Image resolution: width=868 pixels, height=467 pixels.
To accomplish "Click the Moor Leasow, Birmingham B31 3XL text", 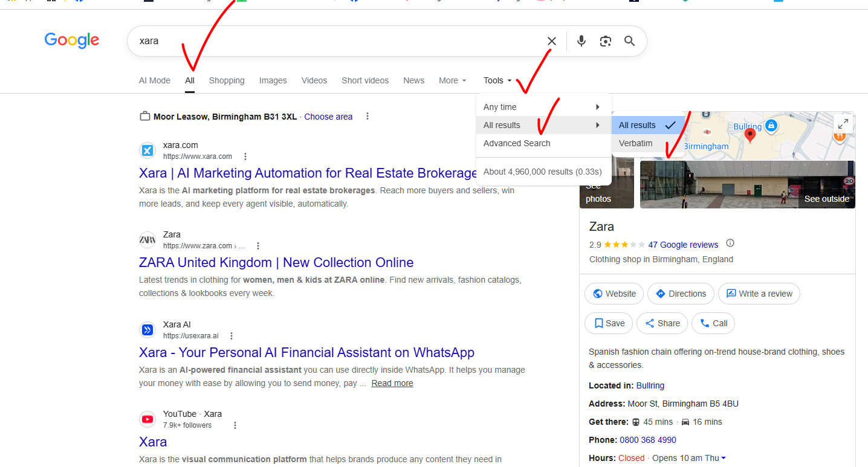I will click(x=225, y=117).
